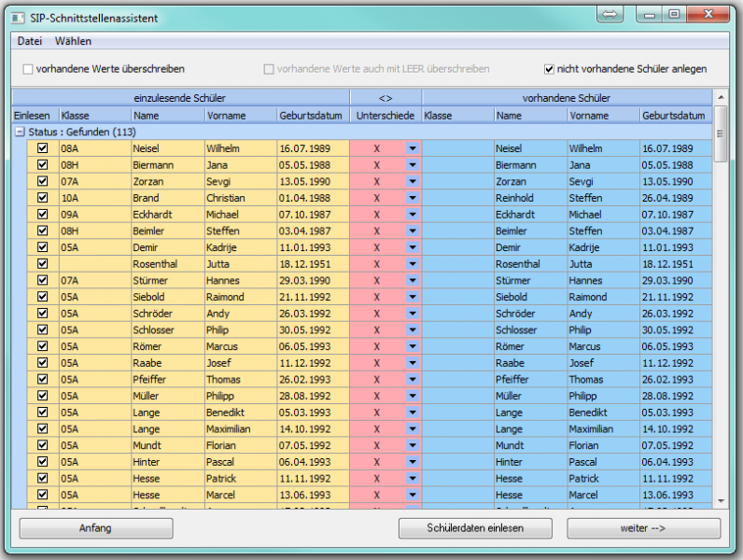The image size is (743, 560).
Task: Sort by Einlesen column header
Action: pos(35,115)
